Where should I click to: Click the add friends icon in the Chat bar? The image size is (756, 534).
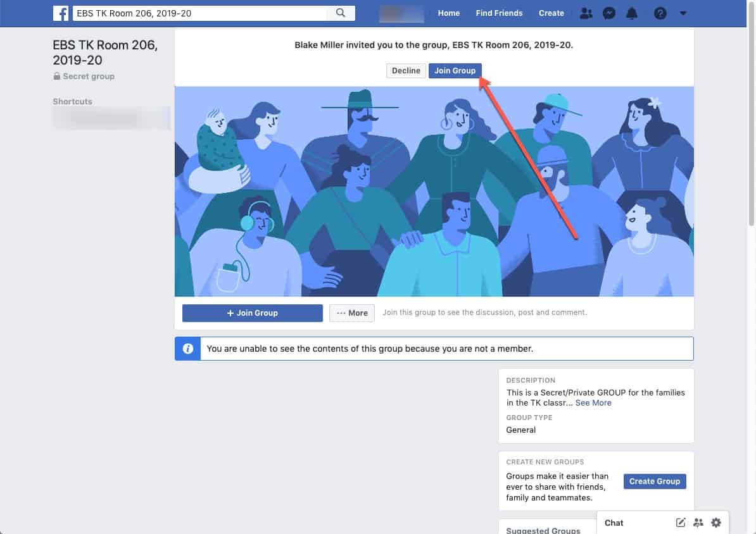(698, 523)
